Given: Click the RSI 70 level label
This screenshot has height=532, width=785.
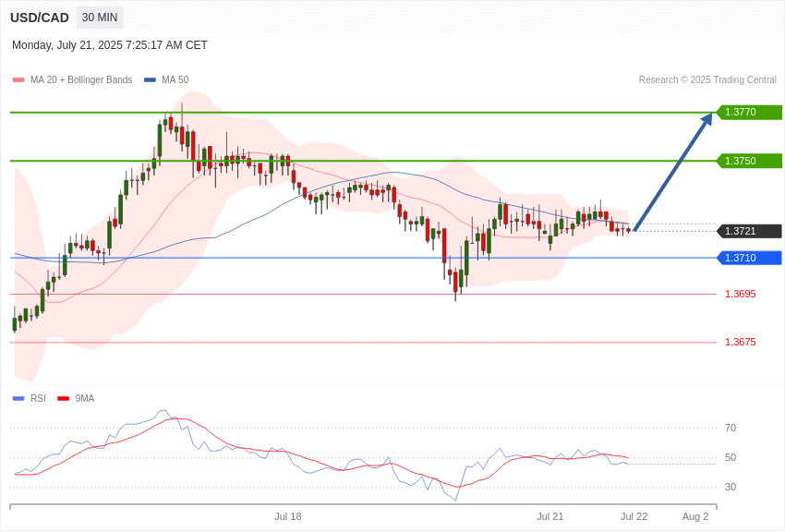Looking at the screenshot, I should pyautogui.click(x=731, y=428).
